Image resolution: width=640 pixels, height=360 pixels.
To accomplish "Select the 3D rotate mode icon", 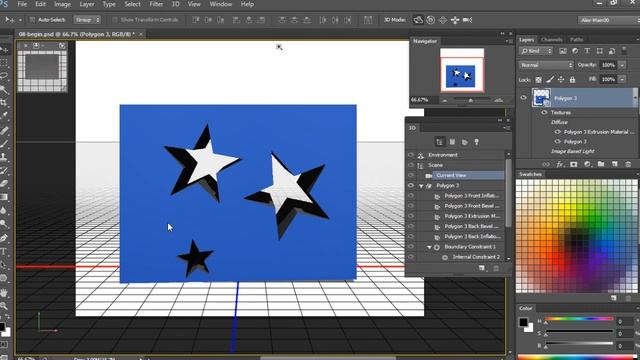I will [x=418, y=20].
